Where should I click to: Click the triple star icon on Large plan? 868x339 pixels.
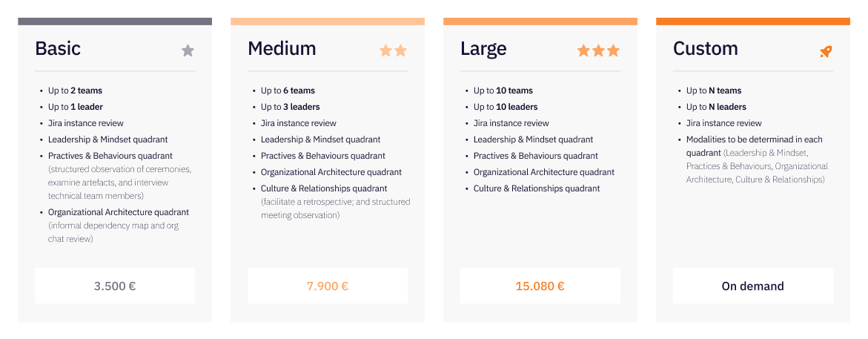(x=598, y=51)
